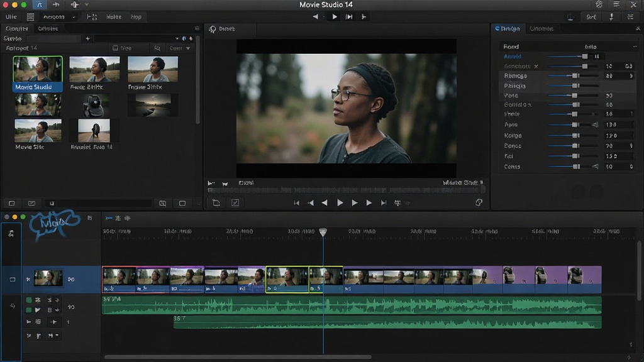Click the person icon in timeline sidebar
Screen dimensions: 644x362
pyautogui.click(x=11, y=234)
